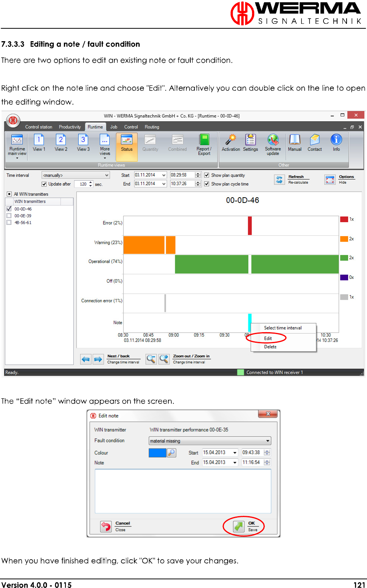This screenshot has width=367, height=588.
Task: Open Edit note End date dropdown
Action: tap(235, 463)
